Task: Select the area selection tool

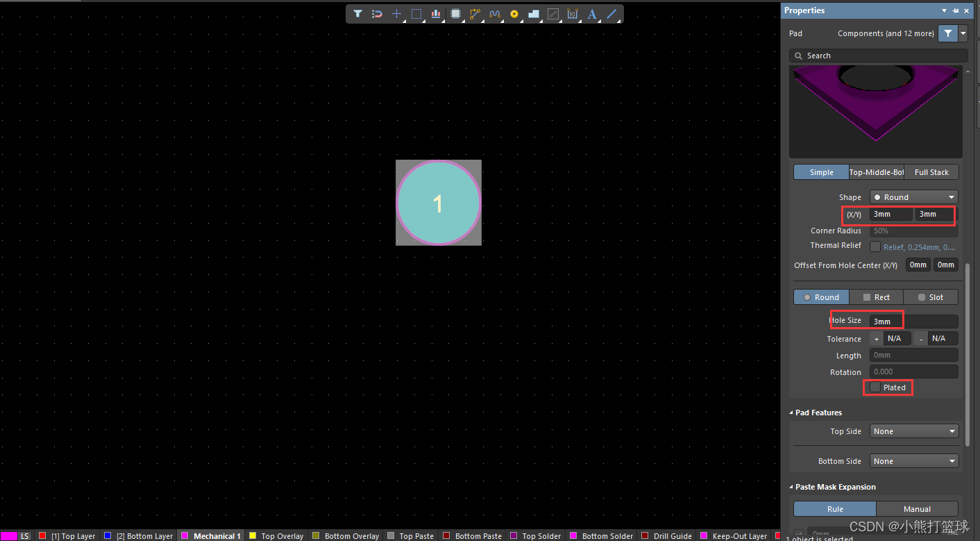Action: tap(416, 14)
